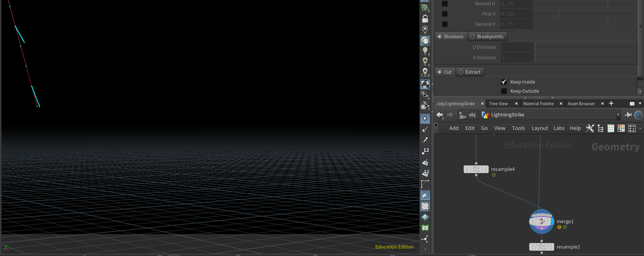The image size is (644, 256).
Task: Open the node color palette icon
Action: click(x=621, y=128)
